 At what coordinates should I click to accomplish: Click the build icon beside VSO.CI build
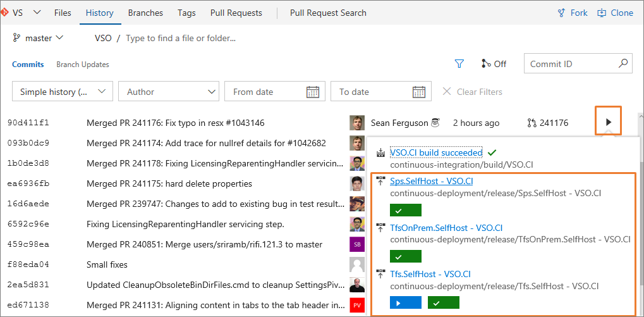click(x=380, y=153)
